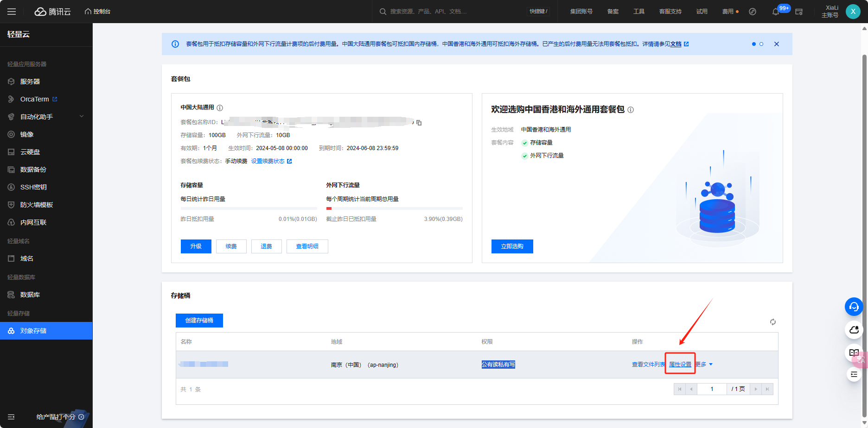Screen dimensions: 868x428
Task: Expand the 自动化助手 sidebar group
Action: (x=46, y=117)
